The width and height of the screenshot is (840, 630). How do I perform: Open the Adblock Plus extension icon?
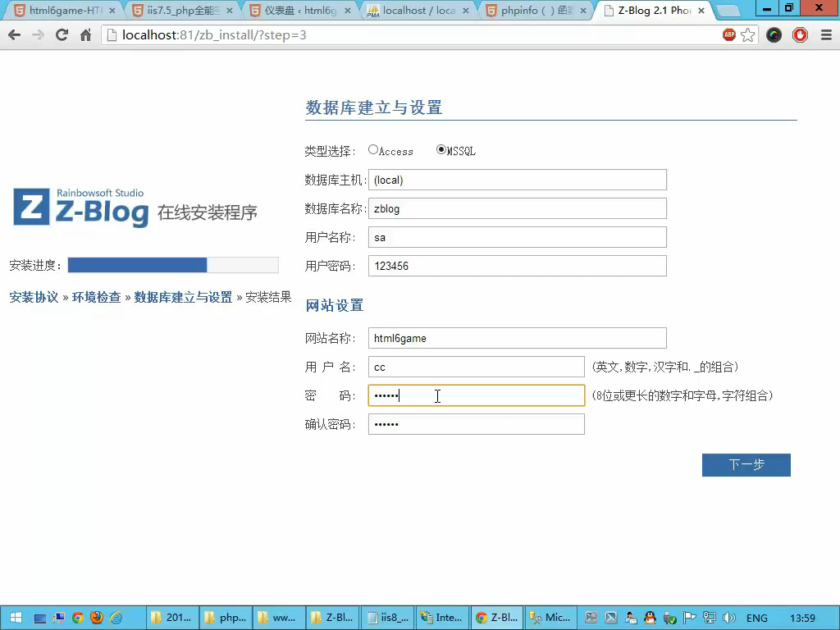coord(728,34)
